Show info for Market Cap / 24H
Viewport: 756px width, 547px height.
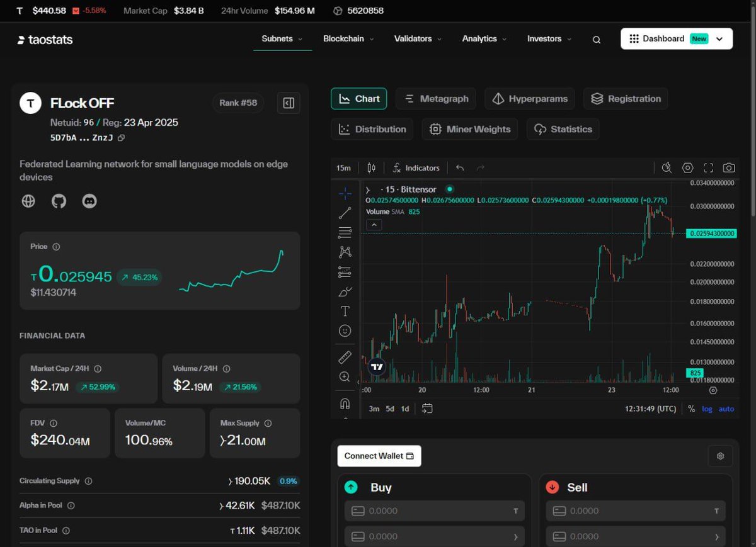98,369
